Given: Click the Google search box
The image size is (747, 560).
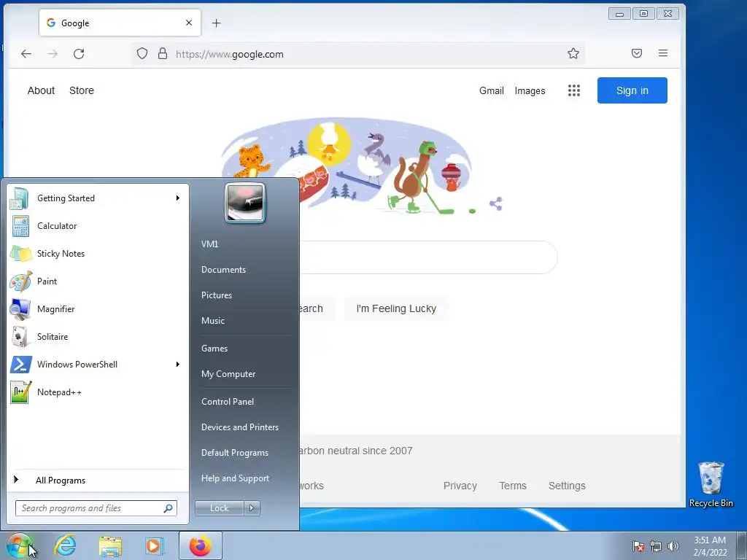Looking at the screenshot, I should [427, 257].
